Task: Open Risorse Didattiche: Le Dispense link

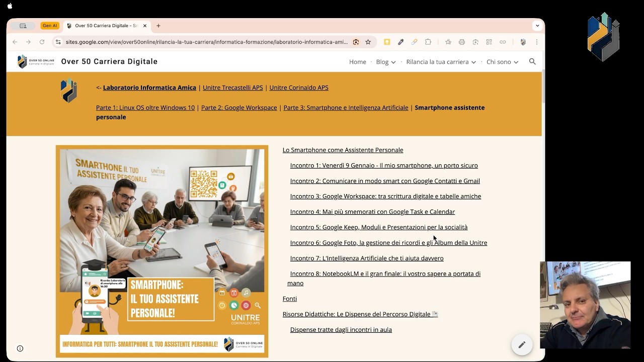Action: point(360,314)
